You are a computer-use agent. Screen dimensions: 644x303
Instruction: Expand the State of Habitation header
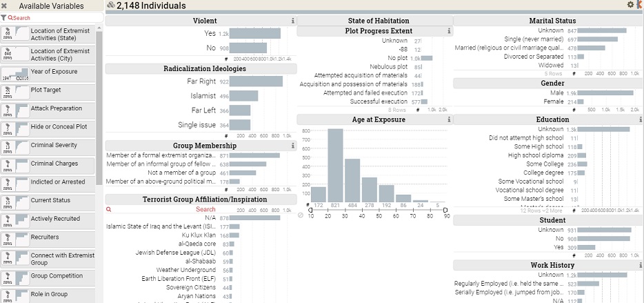374,21
